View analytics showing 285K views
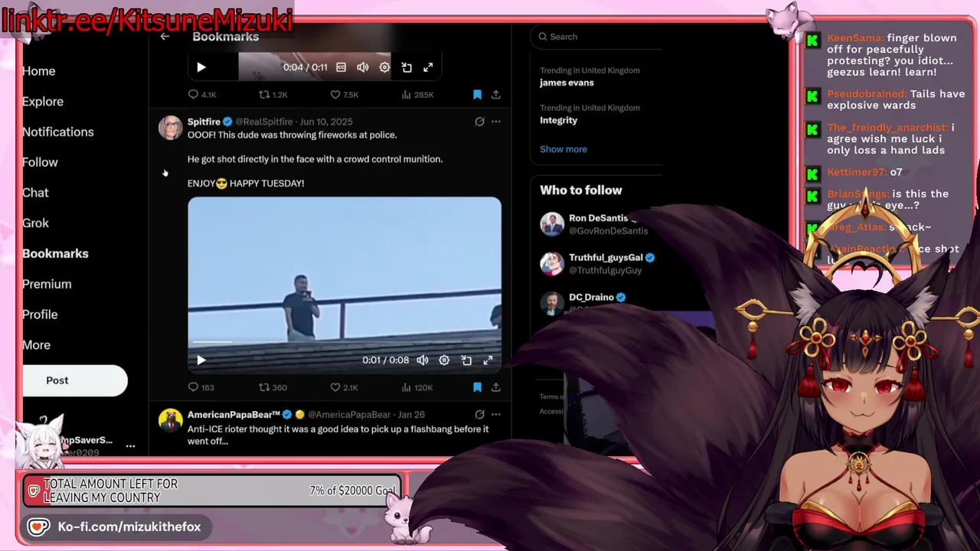980x551 pixels. point(417,95)
